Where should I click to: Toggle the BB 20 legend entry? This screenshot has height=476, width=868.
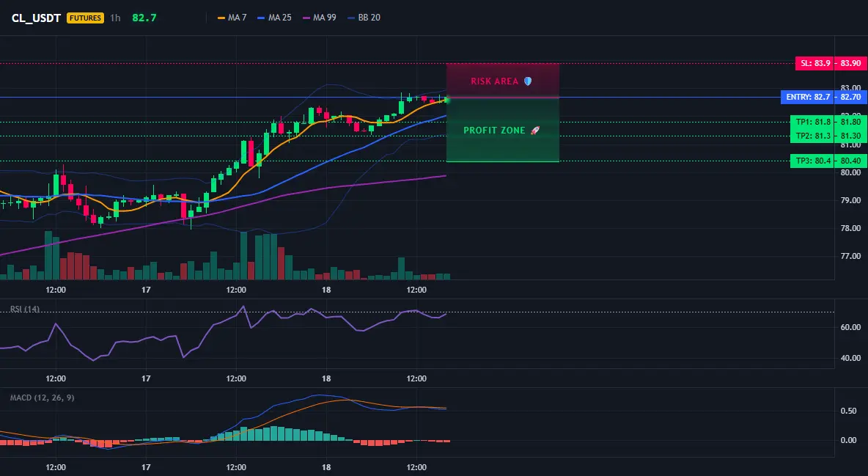364,18
